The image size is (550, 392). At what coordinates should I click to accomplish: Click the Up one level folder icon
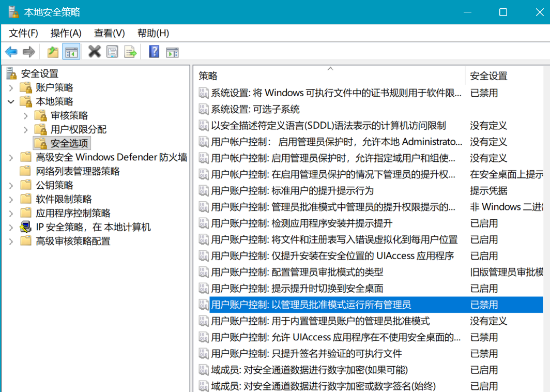click(x=53, y=52)
